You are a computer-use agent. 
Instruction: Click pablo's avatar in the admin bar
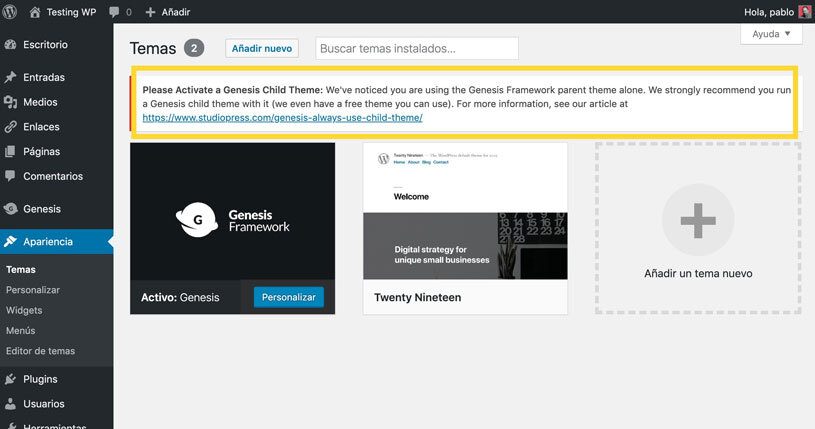[x=805, y=12]
